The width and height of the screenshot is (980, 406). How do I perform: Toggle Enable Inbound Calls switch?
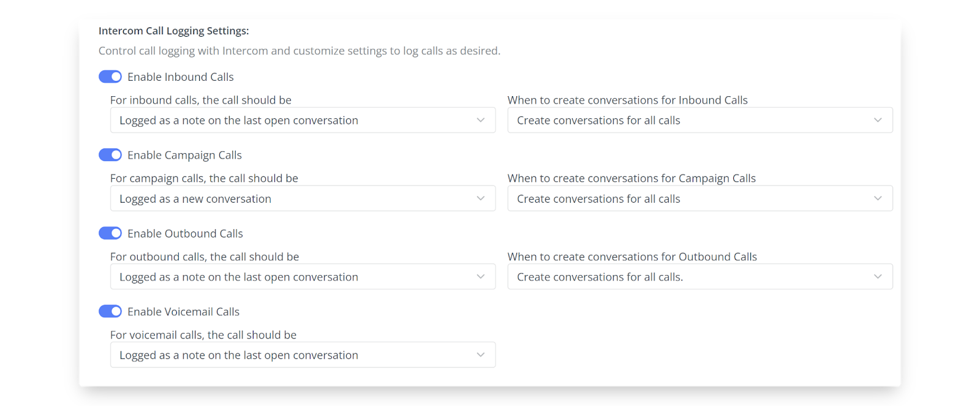[x=110, y=77]
